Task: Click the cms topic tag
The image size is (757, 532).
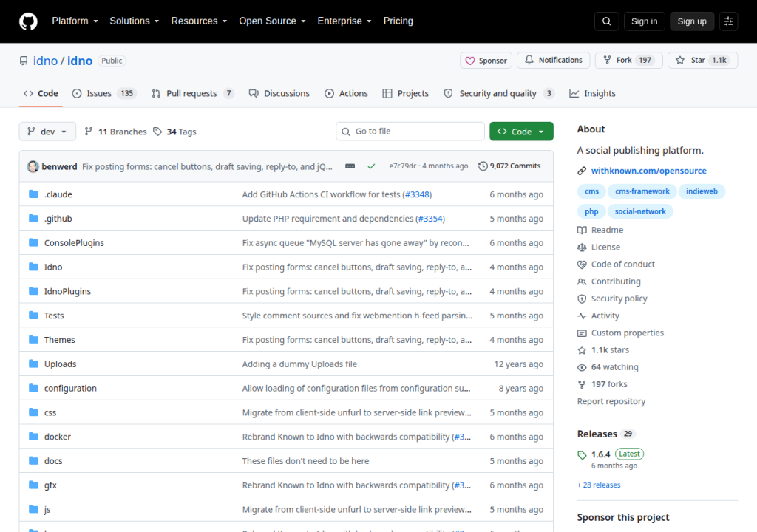Action: (591, 191)
